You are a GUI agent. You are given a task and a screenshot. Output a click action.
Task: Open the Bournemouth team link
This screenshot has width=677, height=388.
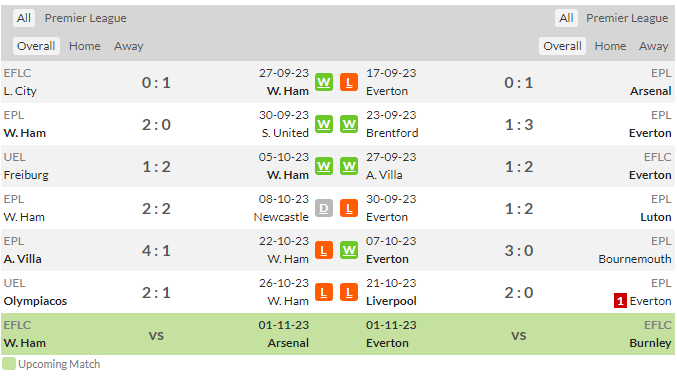pyautogui.click(x=635, y=259)
